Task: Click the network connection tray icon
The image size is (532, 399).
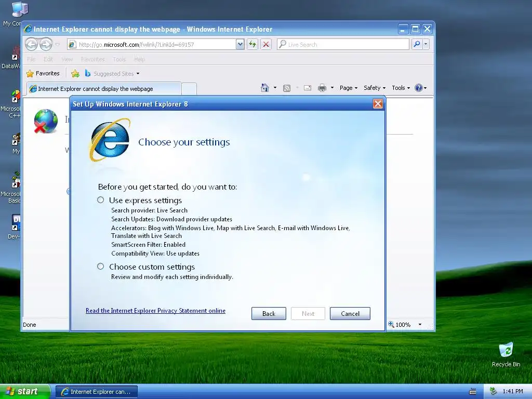Action: pos(493,392)
